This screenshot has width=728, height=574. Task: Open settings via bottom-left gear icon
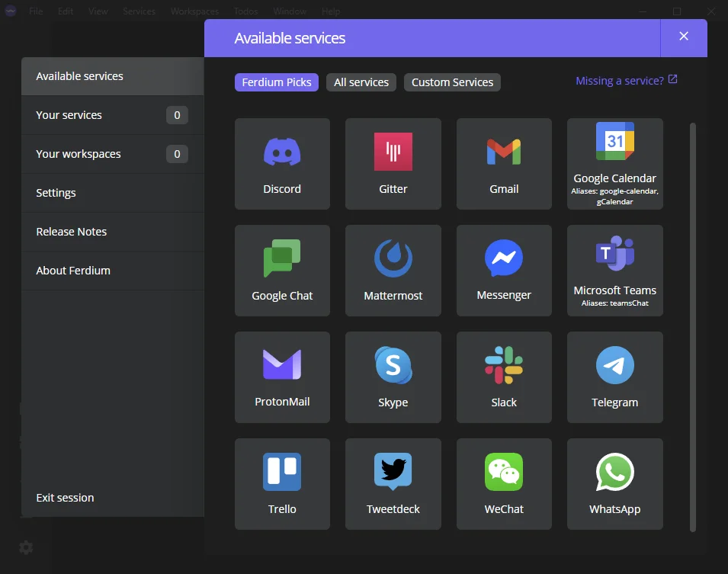click(x=26, y=547)
